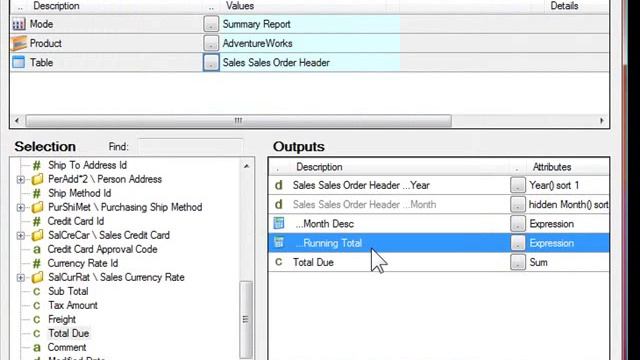Select the Tax Amount field
Image resolution: width=640 pixels, height=360 pixels.
click(x=73, y=305)
